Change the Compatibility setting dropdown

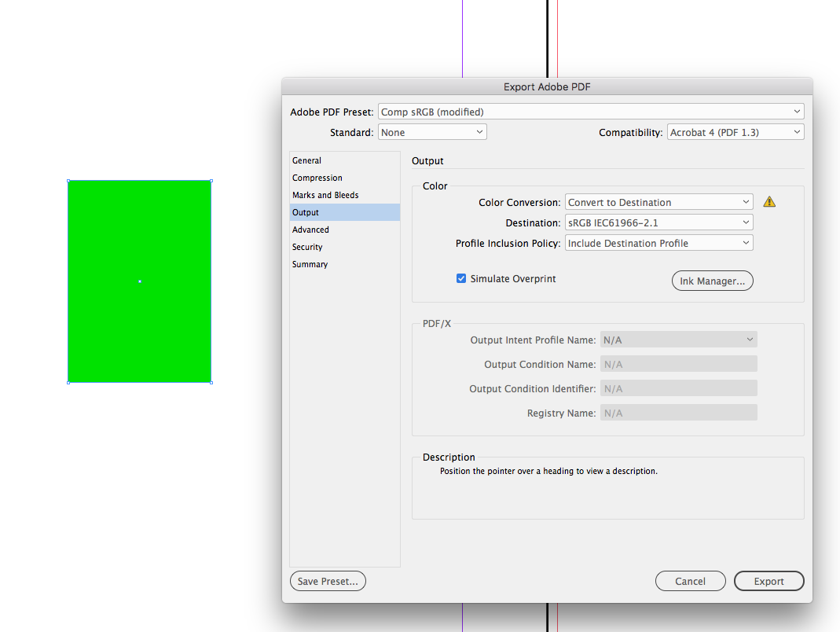[735, 131]
